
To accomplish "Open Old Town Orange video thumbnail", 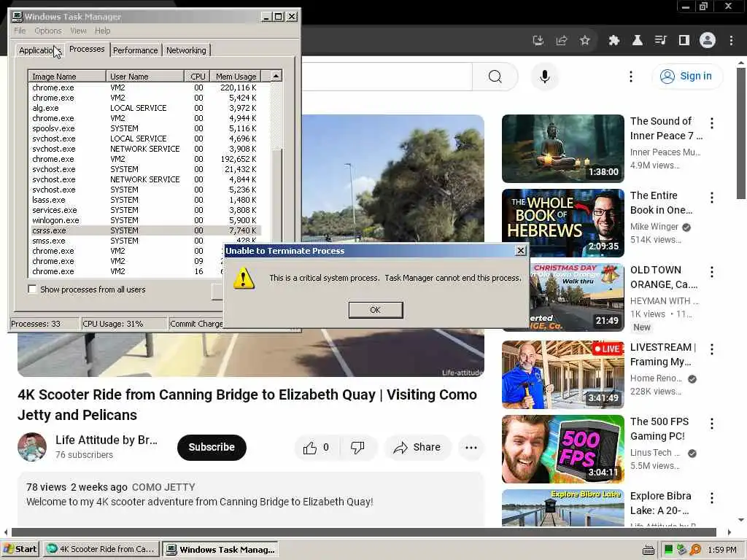I will [x=576, y=297].
